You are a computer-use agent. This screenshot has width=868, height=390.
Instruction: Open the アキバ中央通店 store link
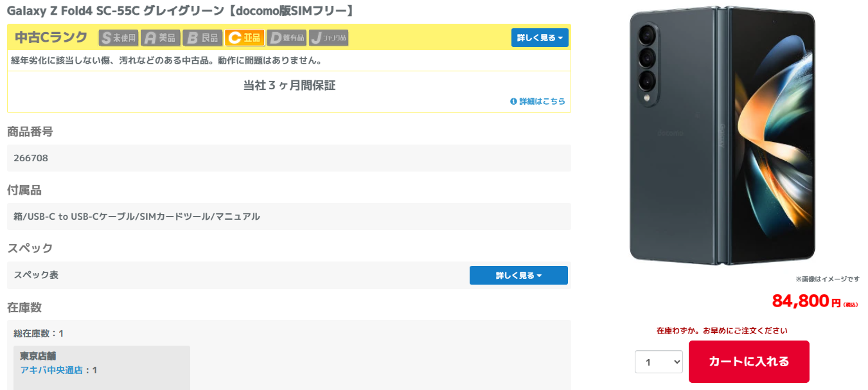(x=51, y=370)
